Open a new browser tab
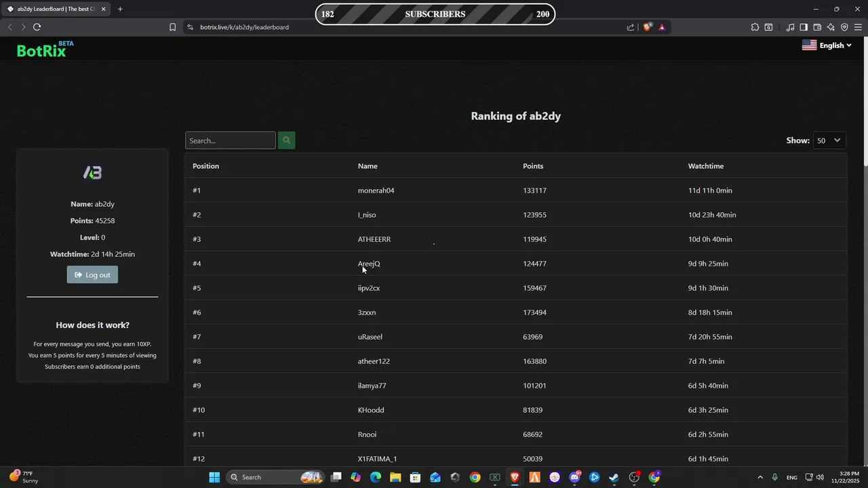The height and width of the screenshot is (488, 868). click(x=120, y=9)
